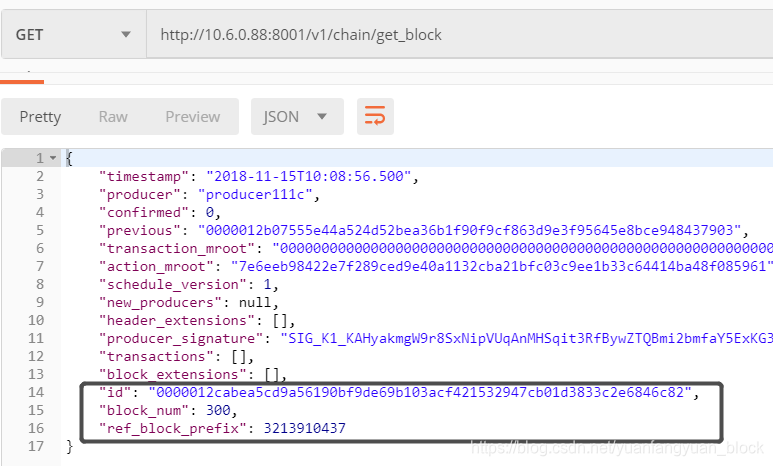Image resolution: width=773 pixels, height=466 pixels.
Task: Click line number 17 in gutter
Action: [36, 447]
